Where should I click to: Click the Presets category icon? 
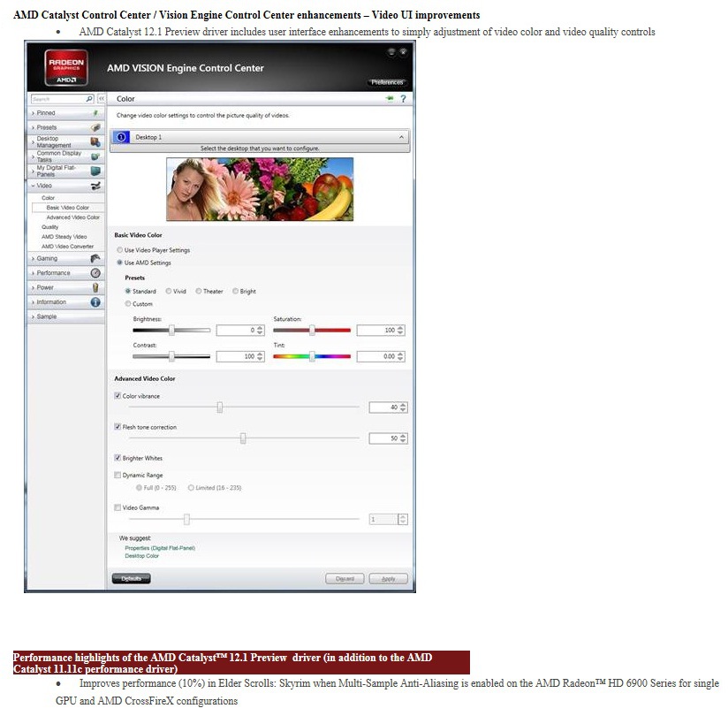coord(95,127)
